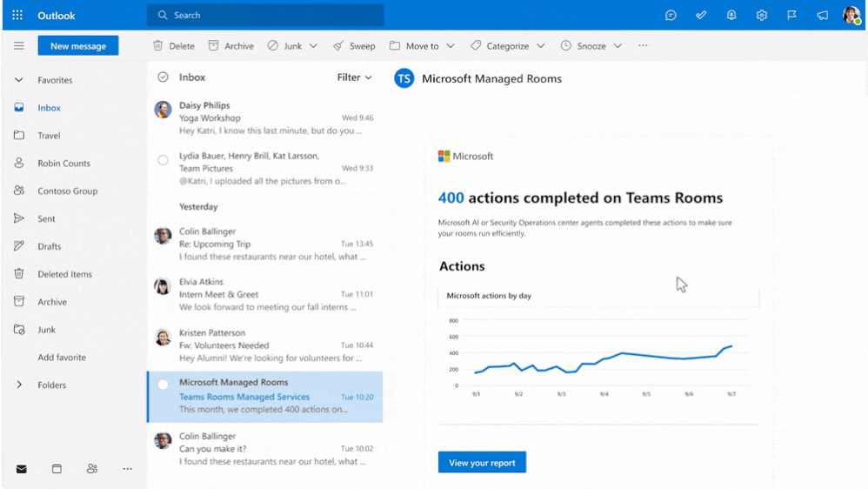The height and width of the screenshot is (489, 868).
Task: Select the Lydia Bauer Team Pictures message circle
Action: (163, 160)
